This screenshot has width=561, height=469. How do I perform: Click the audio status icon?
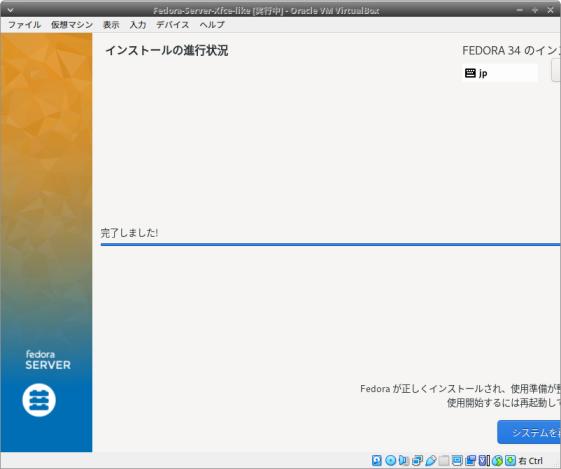point(404,460)
